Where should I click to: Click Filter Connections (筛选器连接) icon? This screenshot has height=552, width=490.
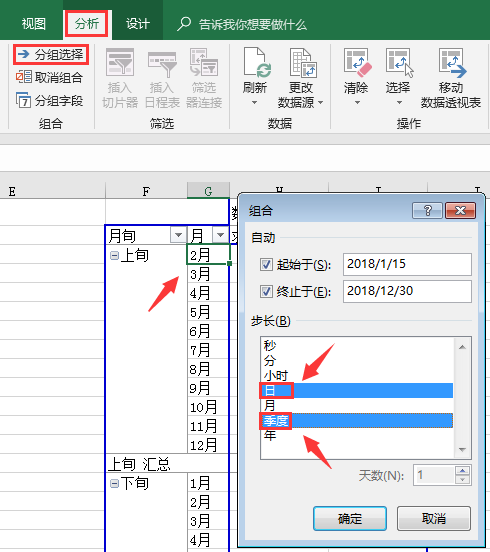coord(204,63)
